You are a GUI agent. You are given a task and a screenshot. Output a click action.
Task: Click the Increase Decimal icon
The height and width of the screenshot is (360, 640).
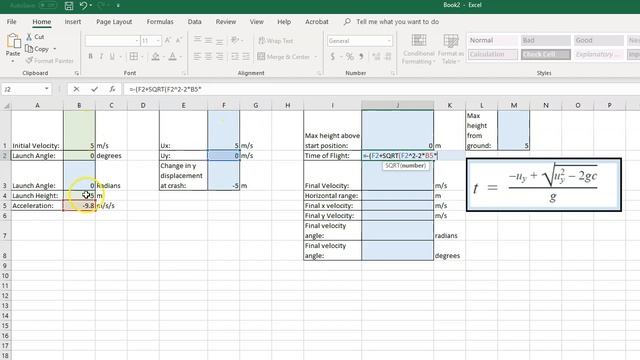(376, 56)
